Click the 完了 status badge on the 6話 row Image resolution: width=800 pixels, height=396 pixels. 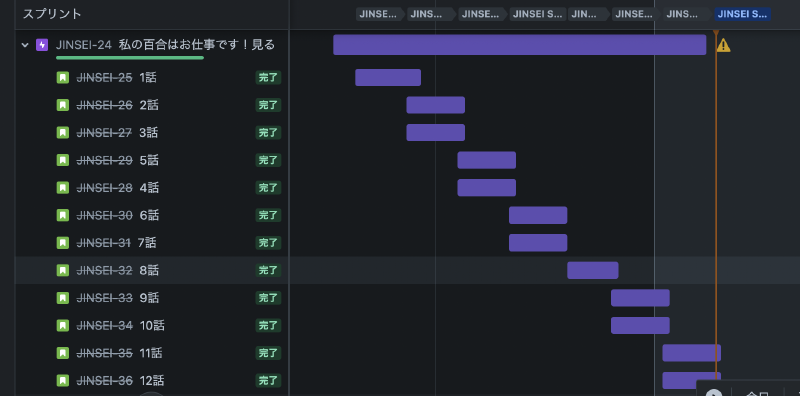(x=268, y=215)
